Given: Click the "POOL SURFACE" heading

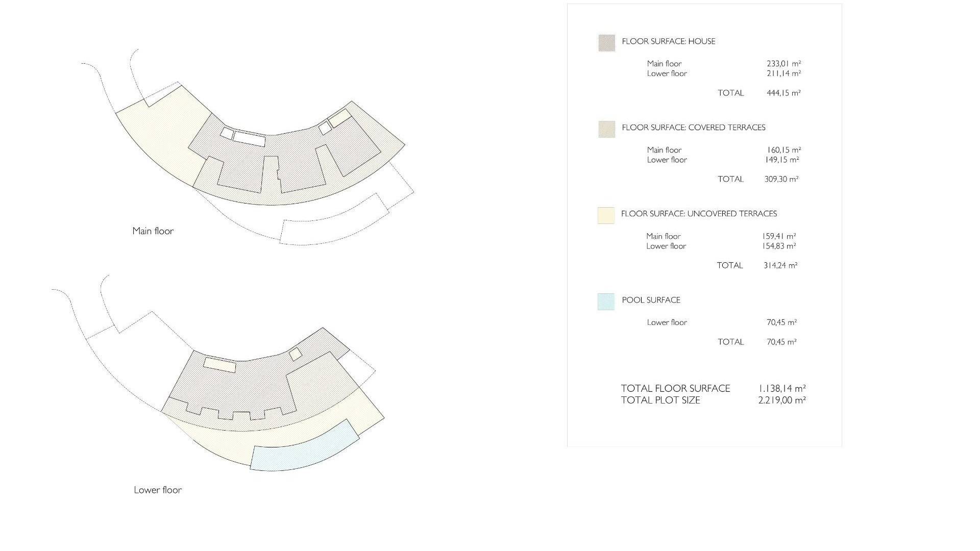Looking at the screenshot, I should (651, 300).
